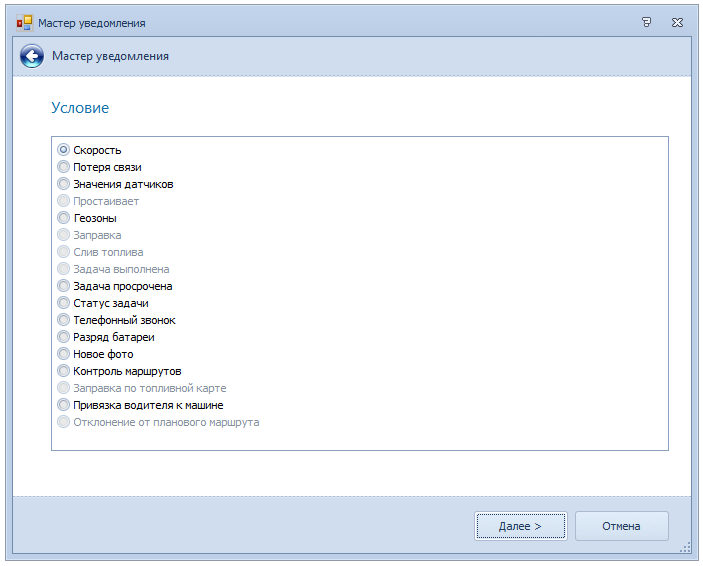
Task: Choose the Разряд батареи condition
Action: [64, 337]
